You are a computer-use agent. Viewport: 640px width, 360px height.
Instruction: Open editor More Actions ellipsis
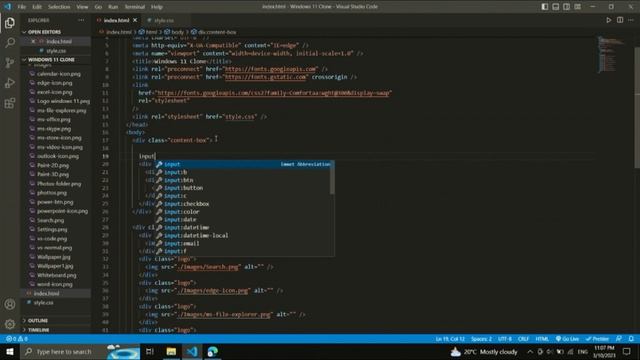click(x=631, y=20)
